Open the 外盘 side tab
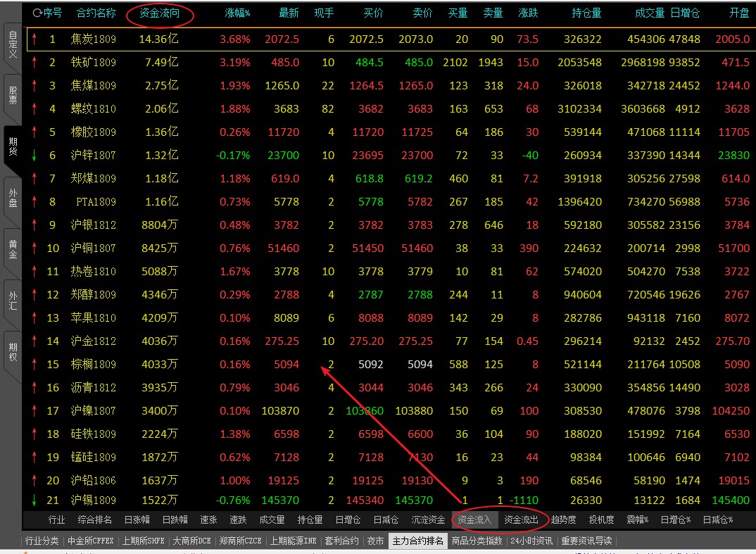Viewport: 756px width, 554px height. point(12,198)
